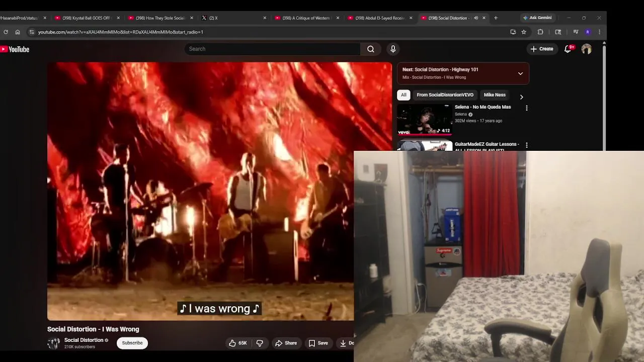Open media controls toolbar icon
The height and width of the screenshot is (362, 644).
[x=576, y=32]
